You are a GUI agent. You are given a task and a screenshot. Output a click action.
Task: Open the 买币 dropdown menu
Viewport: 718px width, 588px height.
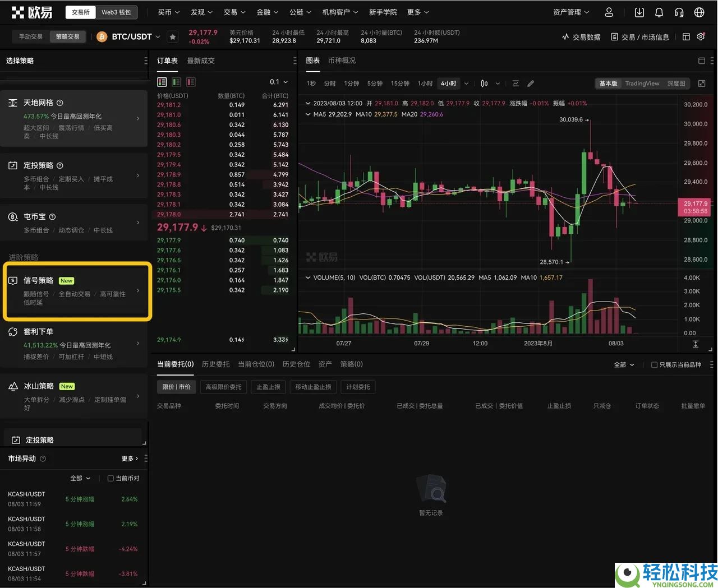[x=168, y=12]
